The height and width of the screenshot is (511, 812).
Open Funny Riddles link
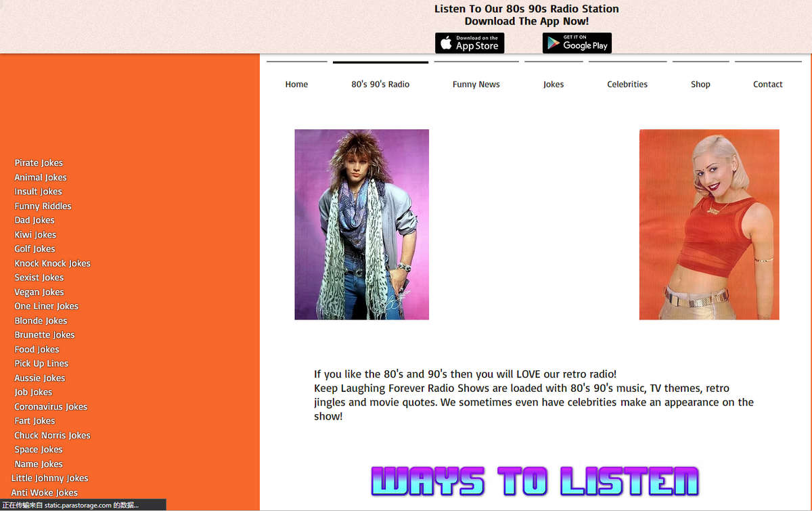[x=43, y=206]
